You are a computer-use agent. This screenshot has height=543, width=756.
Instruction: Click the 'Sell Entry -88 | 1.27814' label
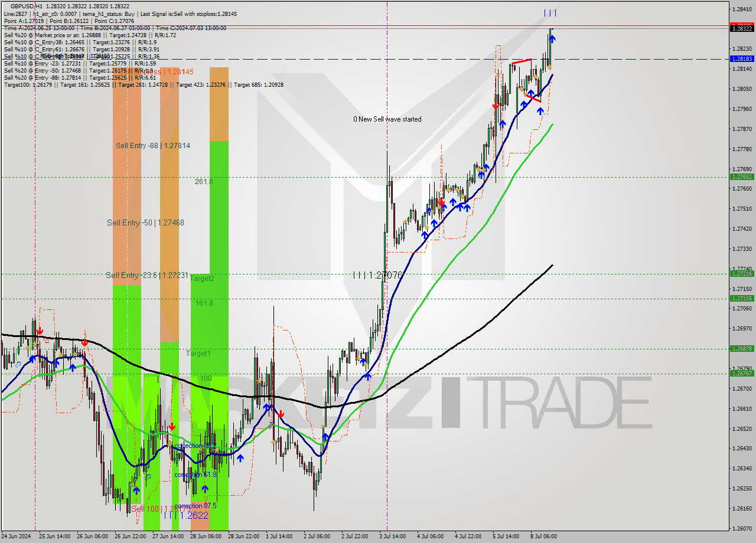[x=153, y=145]
